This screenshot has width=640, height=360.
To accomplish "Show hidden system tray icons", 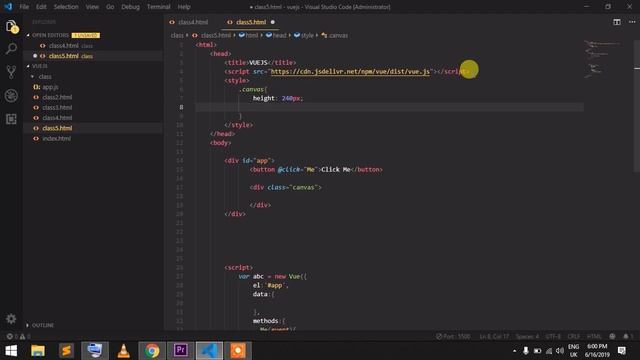I will coord(514,351).
